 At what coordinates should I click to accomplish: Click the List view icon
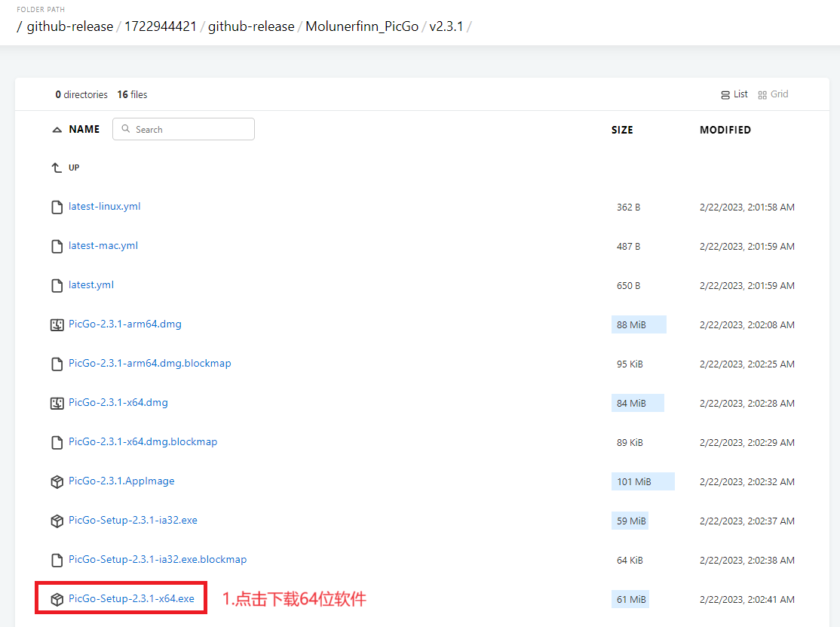pos(725,95)
